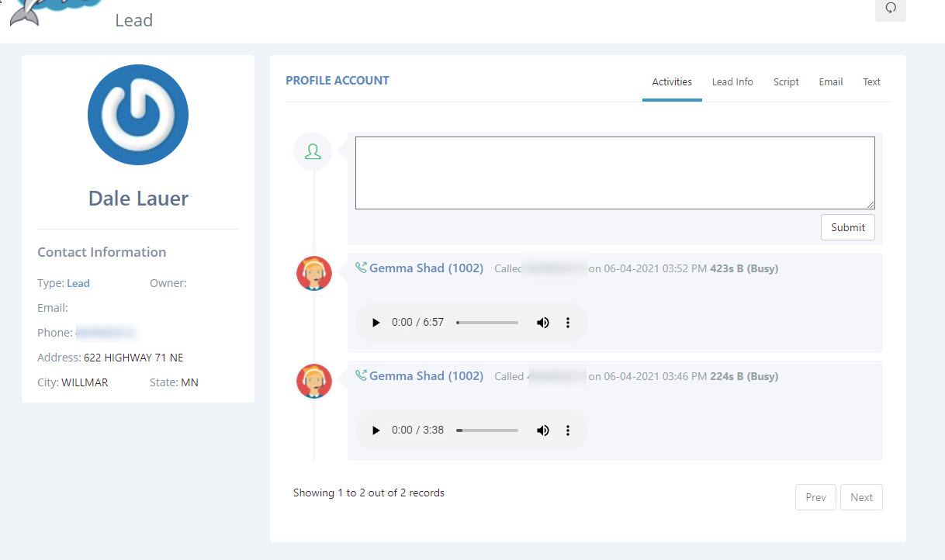Play the 3:38 call recording
Image resolution: width=945 pixels, height=560 pixels.
(x=376, y=430)
